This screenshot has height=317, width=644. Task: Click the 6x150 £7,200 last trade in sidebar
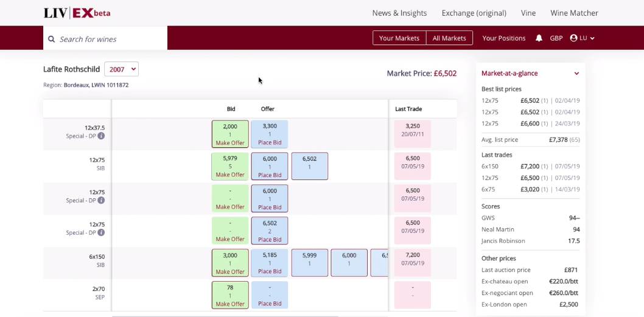[531, 166]
